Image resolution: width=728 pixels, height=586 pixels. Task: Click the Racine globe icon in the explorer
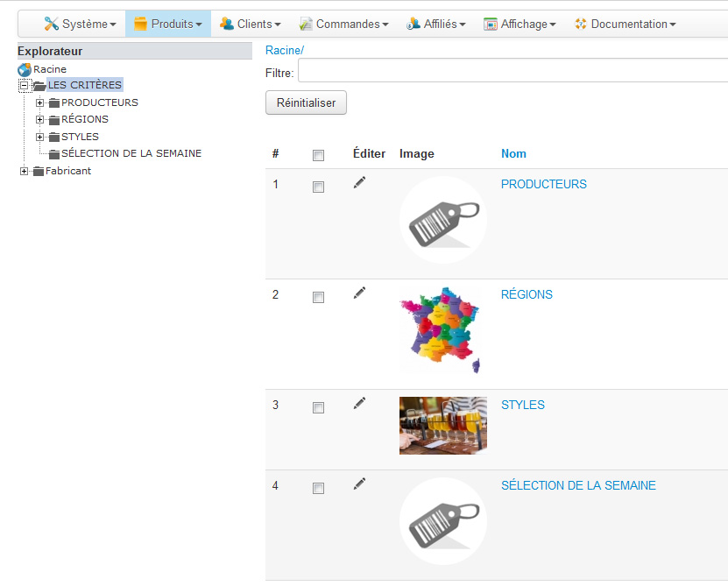25,70
